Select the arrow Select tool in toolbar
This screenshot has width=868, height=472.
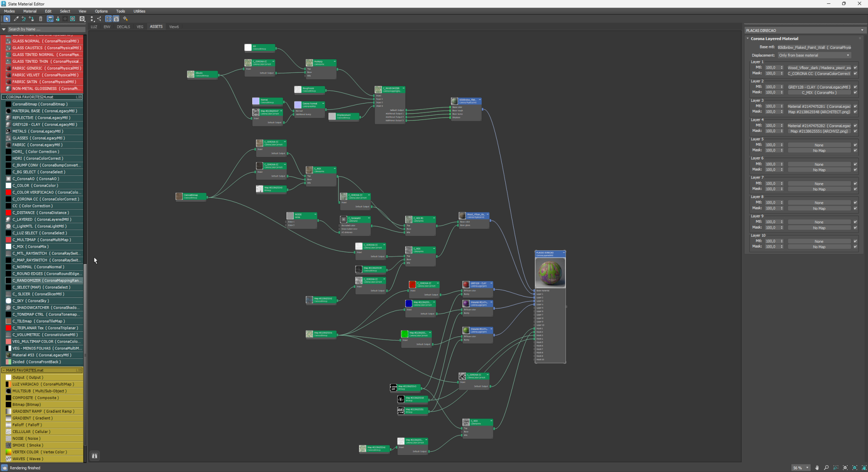point(7,19)
